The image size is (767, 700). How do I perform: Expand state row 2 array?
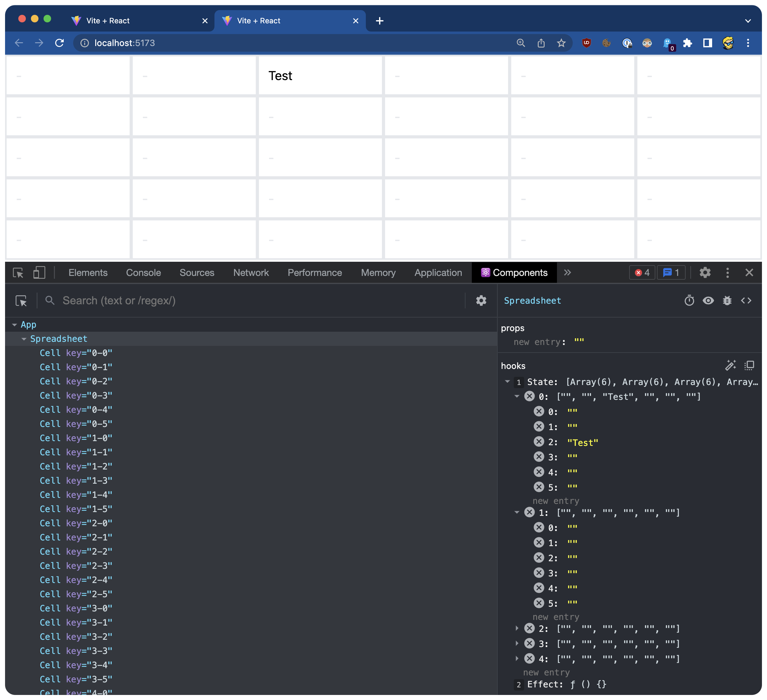(x=517, y=628)
